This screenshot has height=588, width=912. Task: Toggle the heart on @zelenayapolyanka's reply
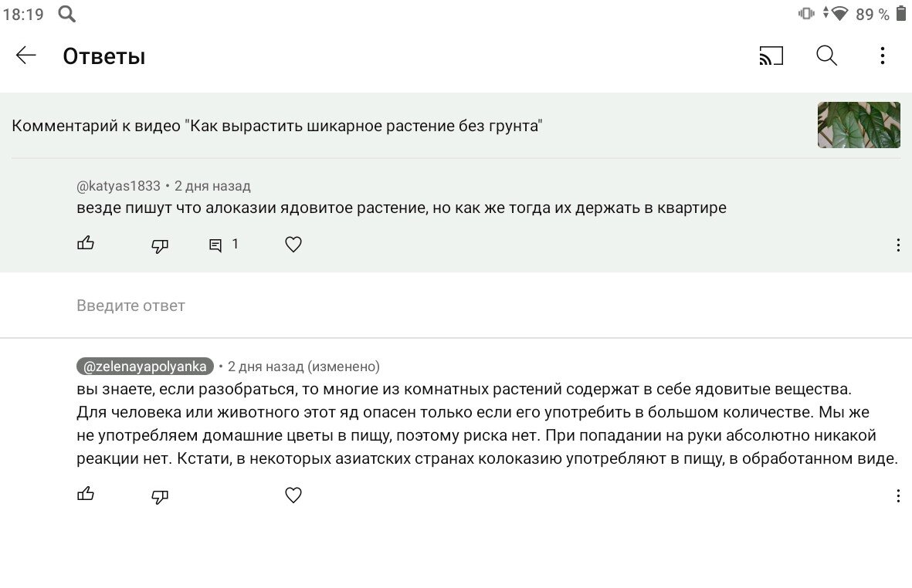[x=293, y=495]
